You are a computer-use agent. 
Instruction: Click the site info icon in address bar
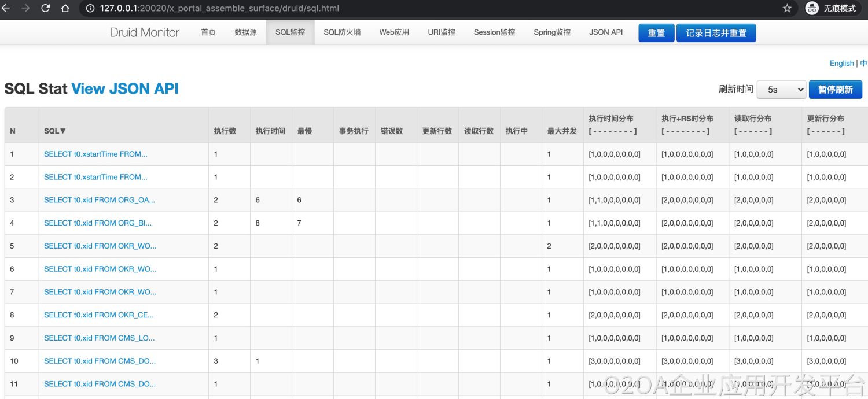[90, 8]
